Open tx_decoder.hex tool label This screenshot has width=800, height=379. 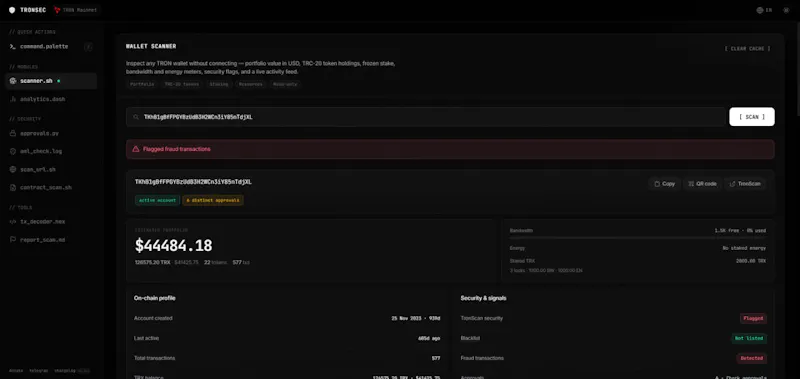pos(43,222)
